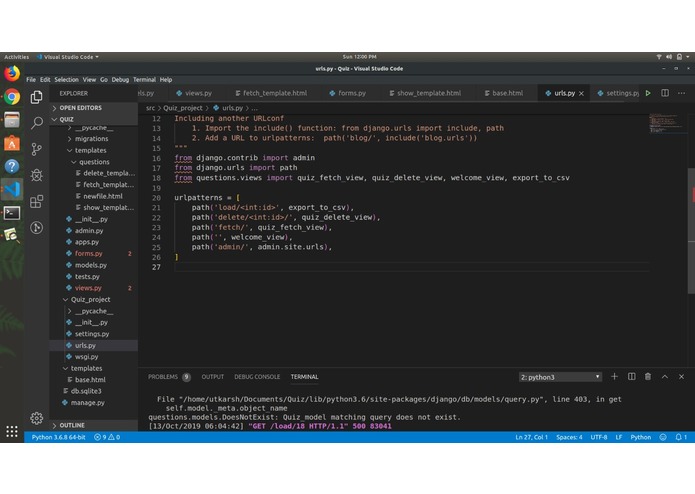
Task: Collapse the Quiz_project folder
Action: coord(90,300)
